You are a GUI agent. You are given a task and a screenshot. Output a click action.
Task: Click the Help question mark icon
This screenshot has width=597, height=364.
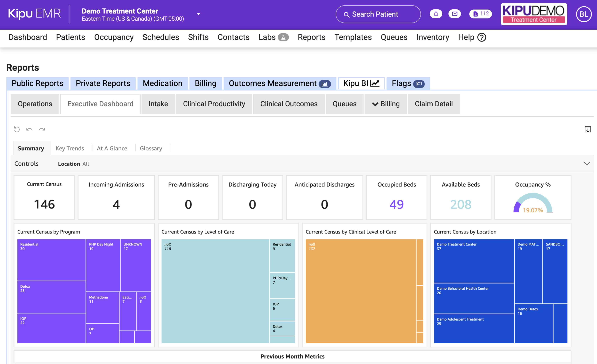[x=482, y=37]
